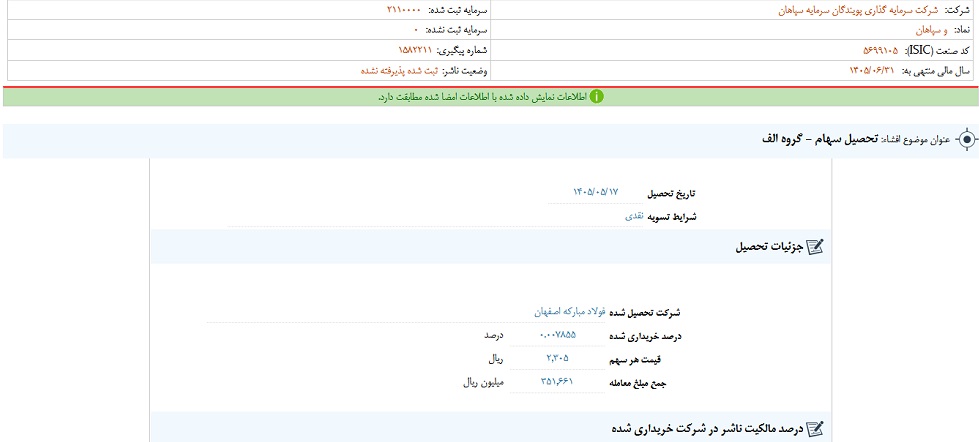
Task: Click the شرایط تسویه label
Action: 671,217
